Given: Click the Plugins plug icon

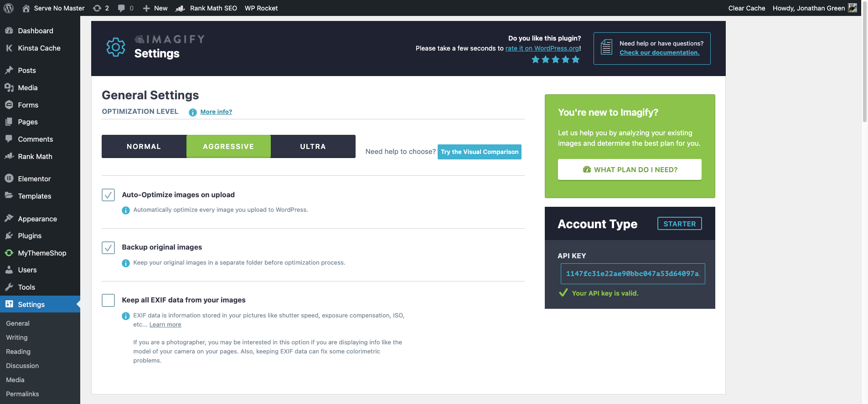Looking at the screenshot, I should pos(9,235).
